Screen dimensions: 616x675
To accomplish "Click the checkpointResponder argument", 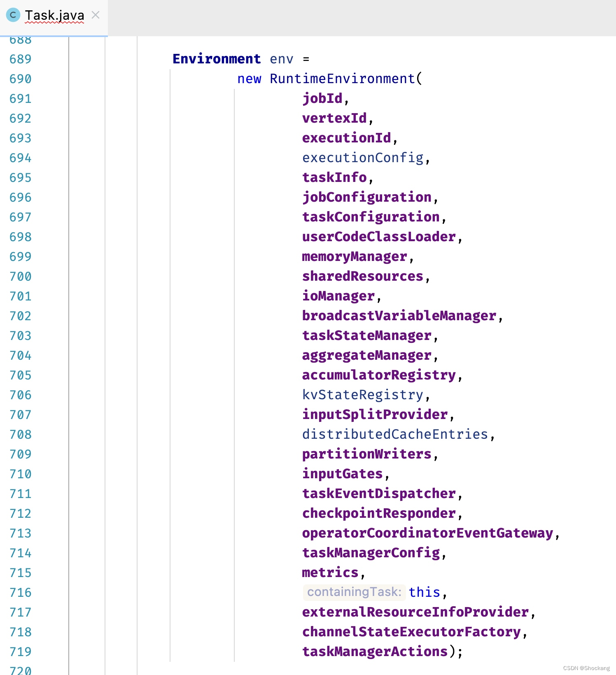I will [x=379, y=514].
